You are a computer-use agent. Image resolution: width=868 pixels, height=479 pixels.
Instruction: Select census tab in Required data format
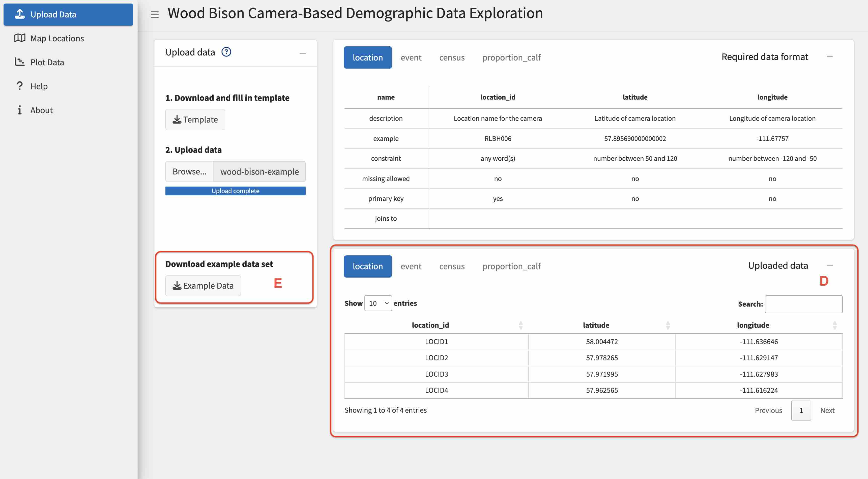pos(452,57)
